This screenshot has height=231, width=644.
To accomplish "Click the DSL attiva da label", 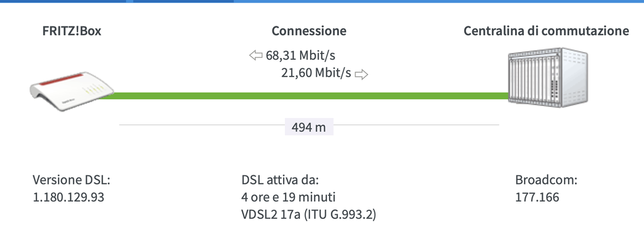I will [280, 180].
